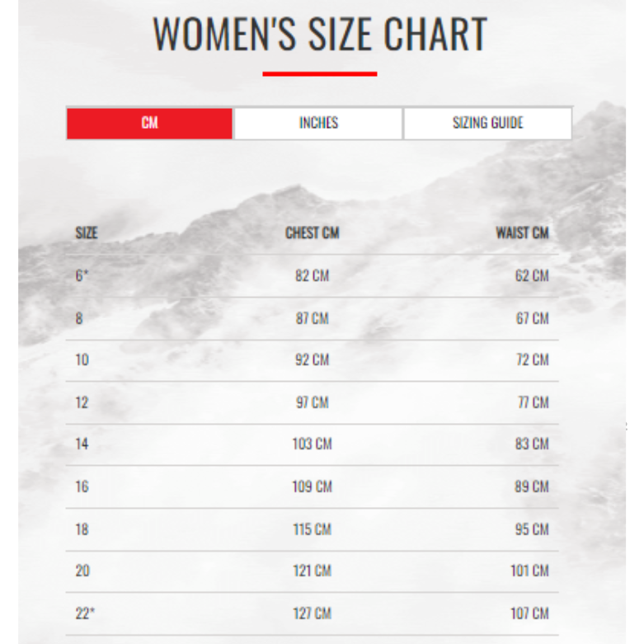
Task: Switch to the INCHES tab
Action: (x=318, y=123)
